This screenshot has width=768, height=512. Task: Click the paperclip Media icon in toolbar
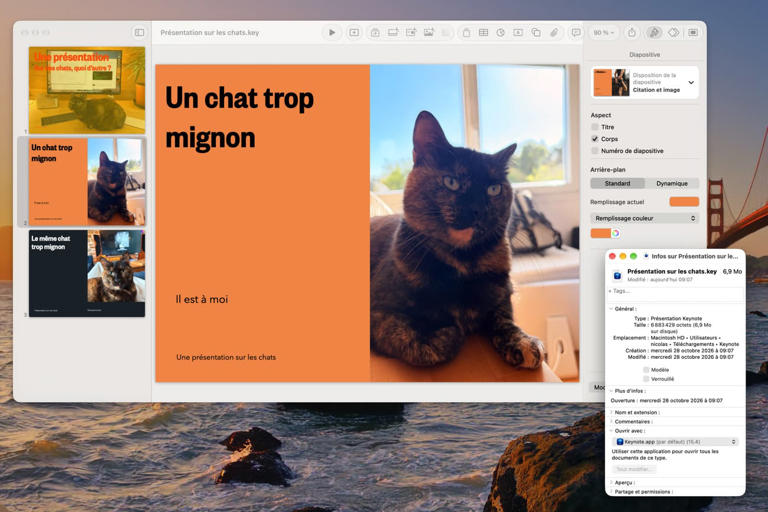pyautogui.click(x=554, y=33)
